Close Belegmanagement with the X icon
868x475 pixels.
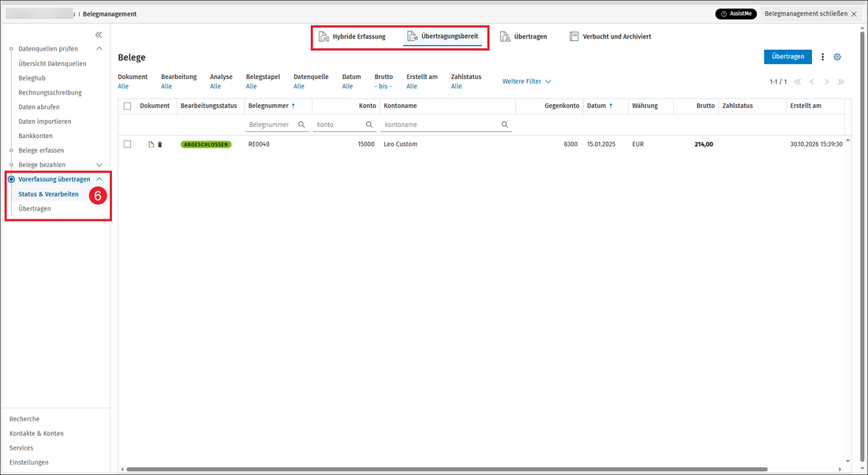(854, 14)
